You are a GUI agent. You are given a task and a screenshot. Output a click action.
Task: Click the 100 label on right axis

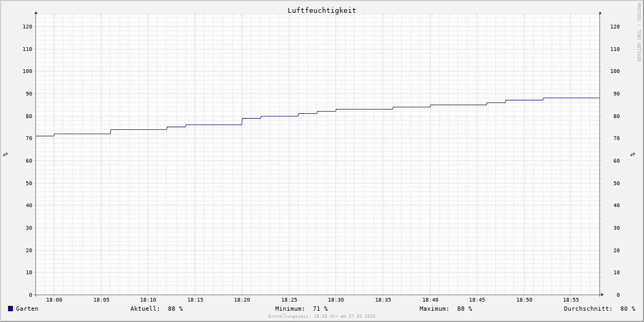(x=615, y=71)
